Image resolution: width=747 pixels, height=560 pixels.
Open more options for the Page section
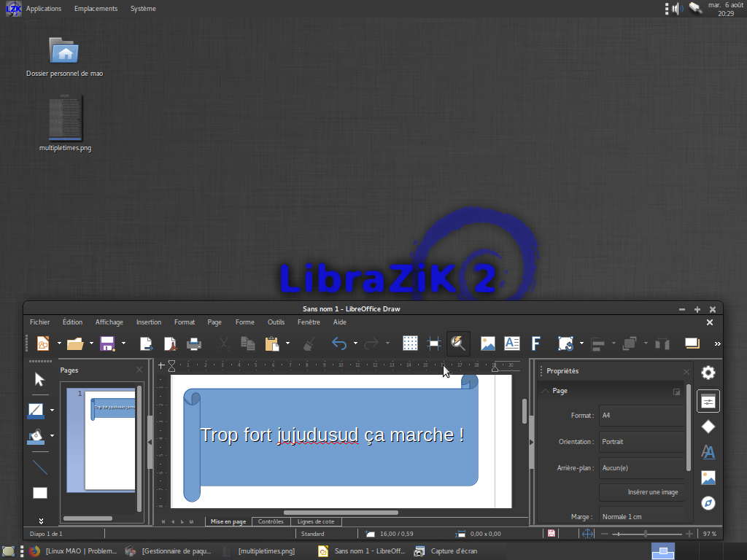coord(676,392)
